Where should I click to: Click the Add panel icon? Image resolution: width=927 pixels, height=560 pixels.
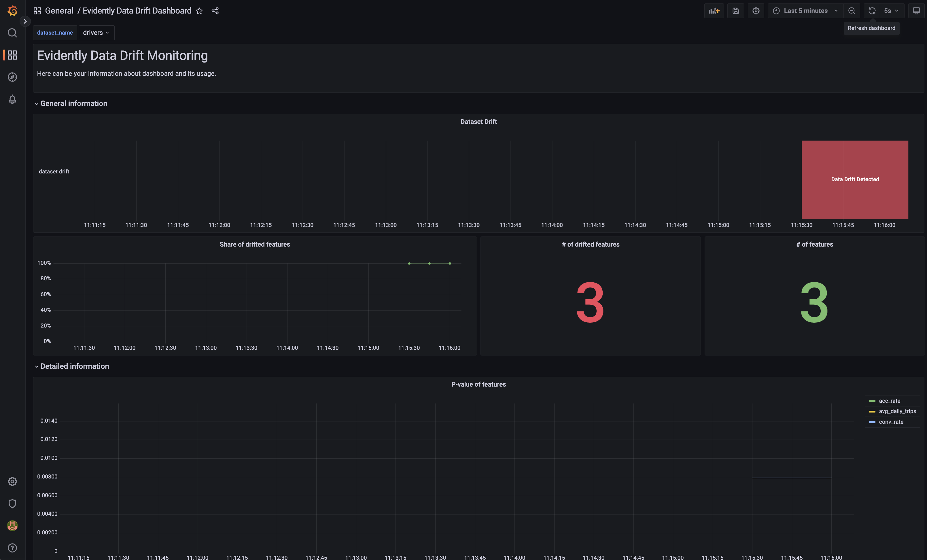coord(714,11)
